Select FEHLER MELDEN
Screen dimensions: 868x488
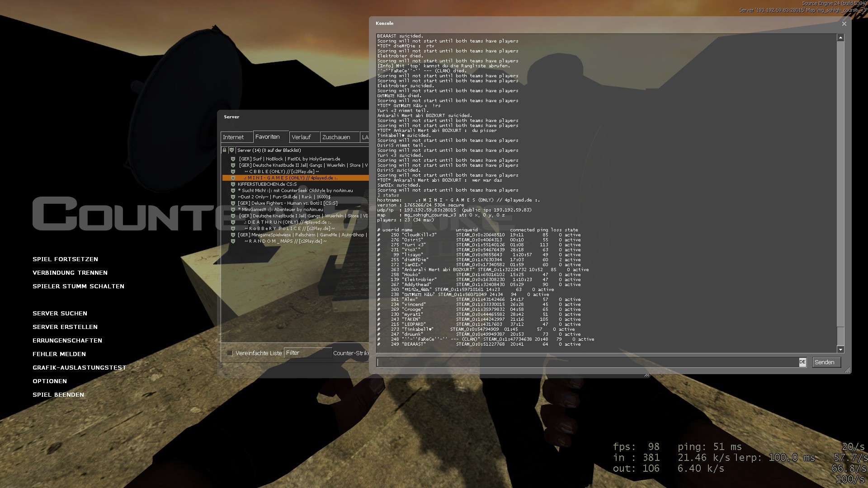coord(59,354)
